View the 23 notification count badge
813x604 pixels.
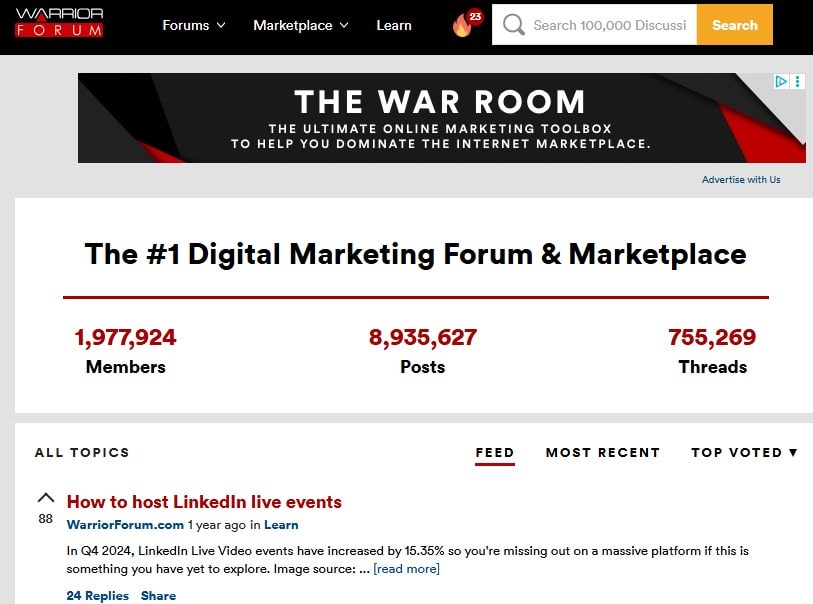tap(475, 16)
